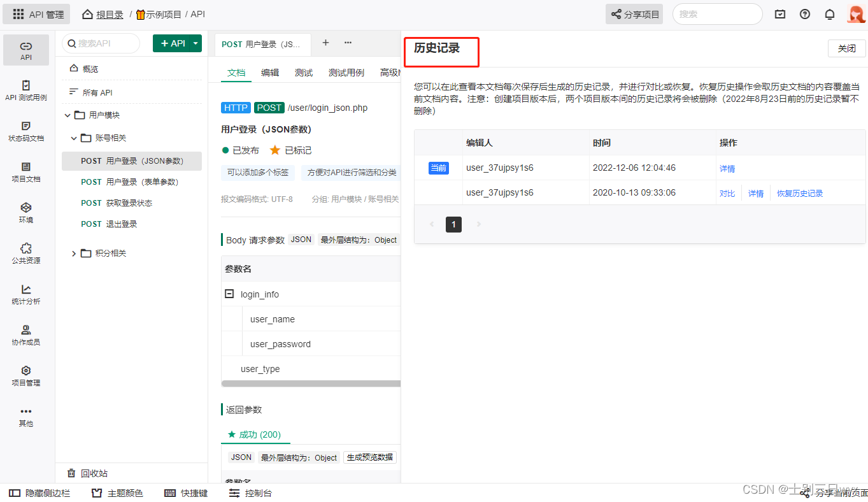This screenshot has height=502, width=868.
Task: Click the notification bell icon
Action: pyautogui.click(x=829, y=14)
